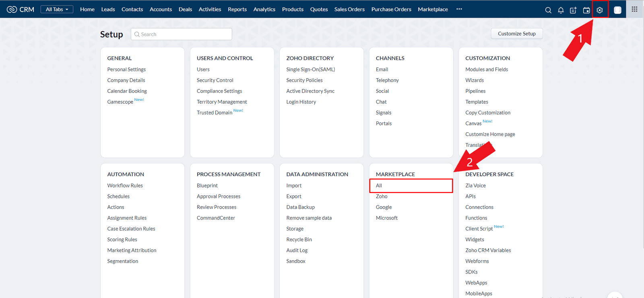644x298 pixels.
Task: Open Portals under Channels
Action: point(384,124)
